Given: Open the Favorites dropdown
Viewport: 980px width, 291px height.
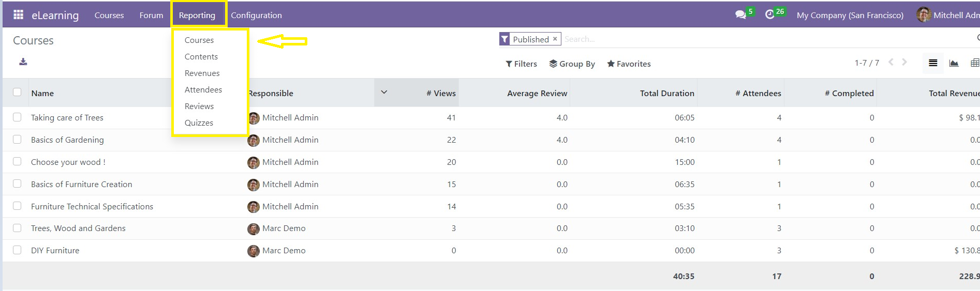Looking at the screenshot, I should pos(629,64).
